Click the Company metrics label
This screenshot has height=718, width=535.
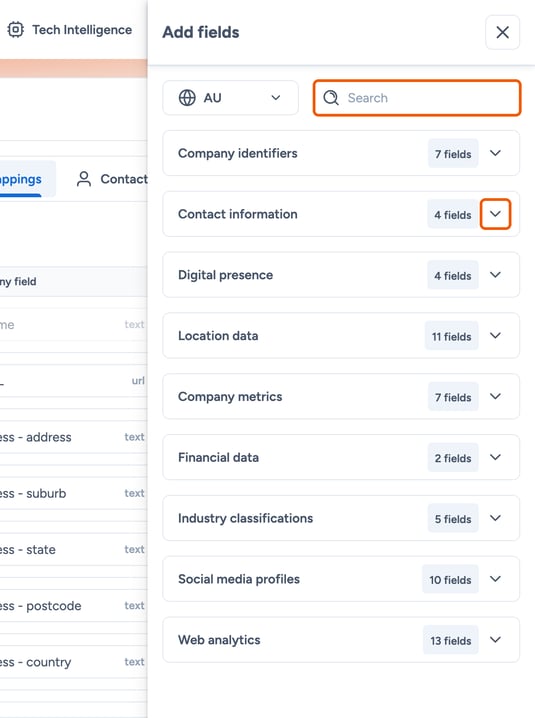pyautogui.click(x=230, y=397)
